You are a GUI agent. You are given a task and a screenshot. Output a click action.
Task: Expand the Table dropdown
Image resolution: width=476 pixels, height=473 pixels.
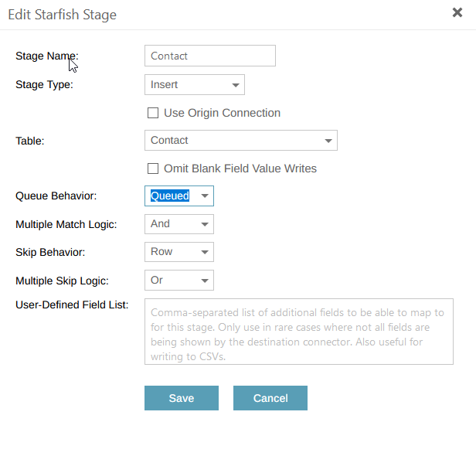(x=240, y=141)
